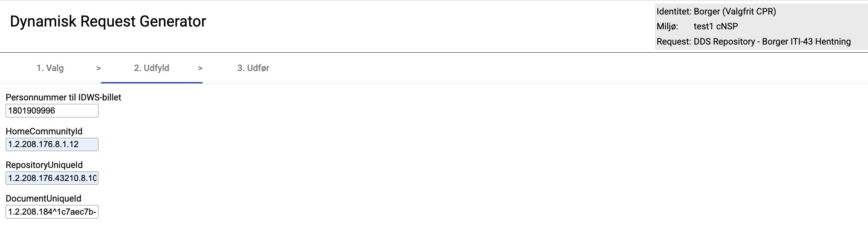This screenshot has height=227, width=868.
Task: Open the "3. Udfør" step tab
Action: click(x=253, y=68)
